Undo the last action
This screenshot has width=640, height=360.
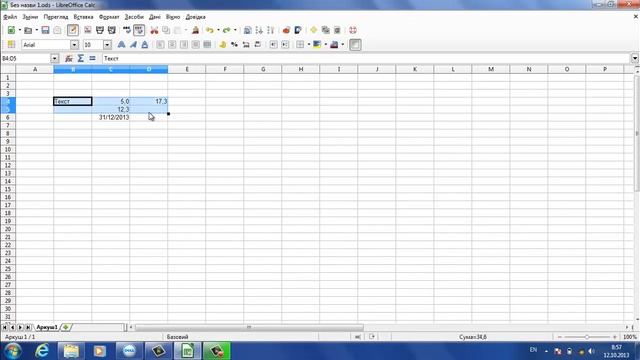coord(210,30)
